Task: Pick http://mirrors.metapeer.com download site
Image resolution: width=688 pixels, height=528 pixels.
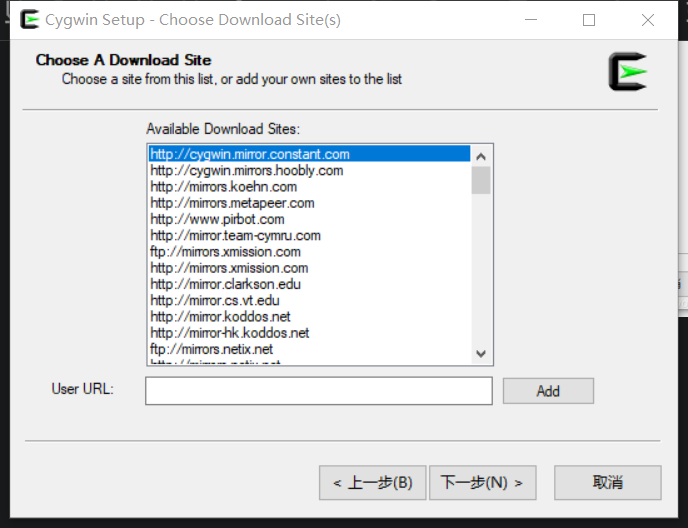Action: pyautogui.click(x=310, y=203)
